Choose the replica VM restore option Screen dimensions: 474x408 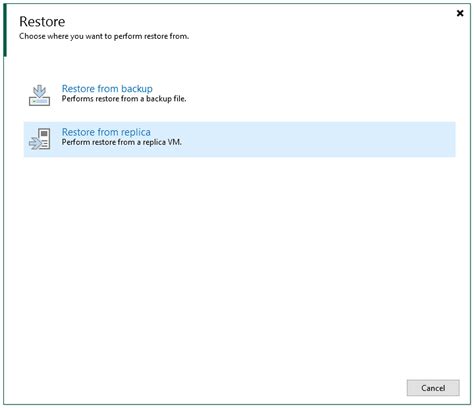(239, 139)
